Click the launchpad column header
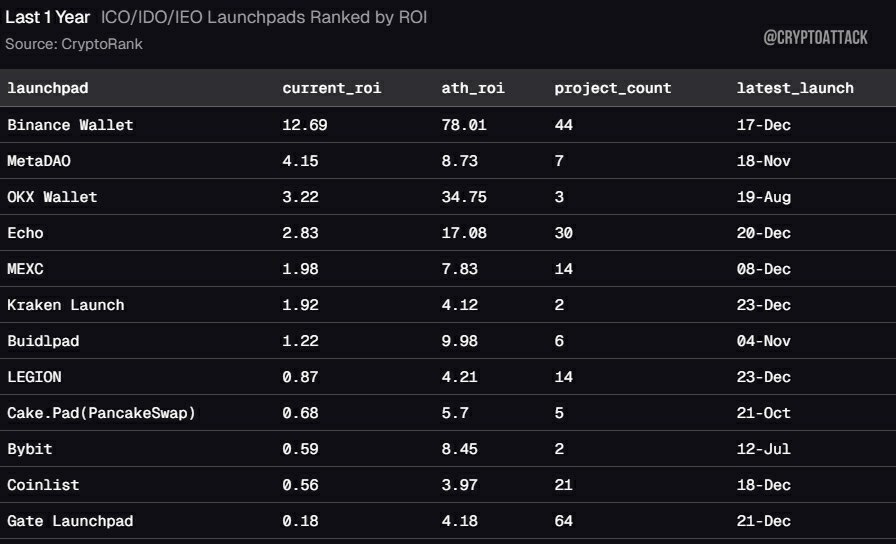The image size is (896, 544). tap(47, 88)
